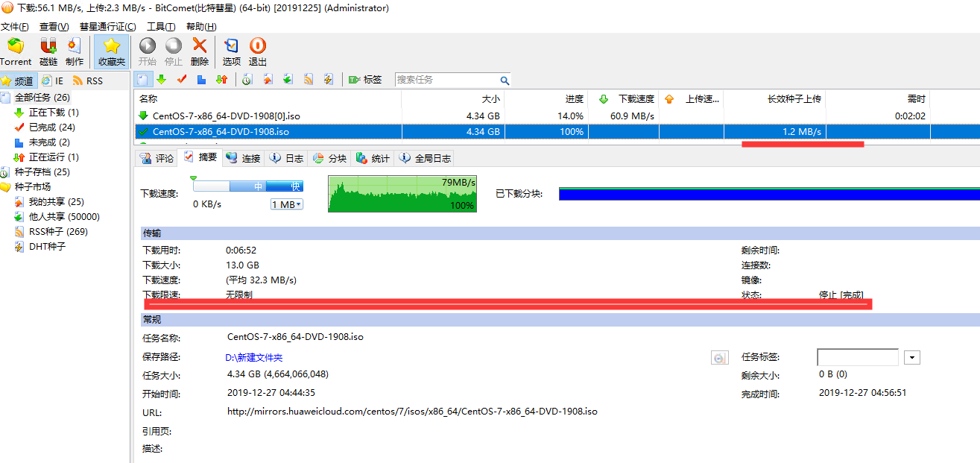The image size is (980, 463).
Task: Select 他人共享 (50000) in tree
Action: tap(64, 217)
